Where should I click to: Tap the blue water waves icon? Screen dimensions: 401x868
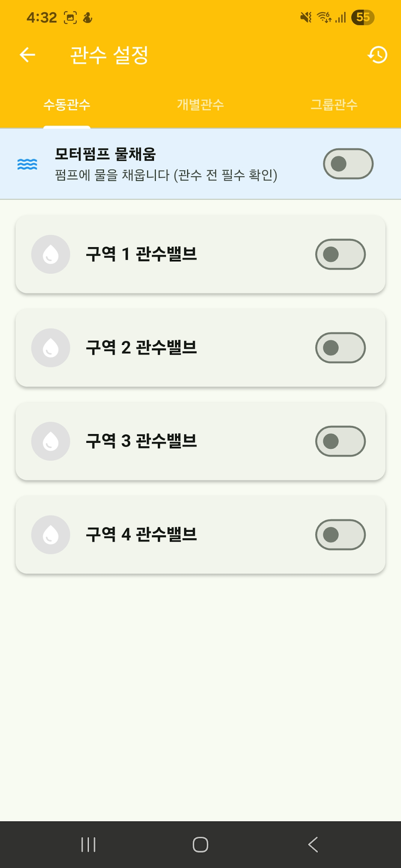27,164
